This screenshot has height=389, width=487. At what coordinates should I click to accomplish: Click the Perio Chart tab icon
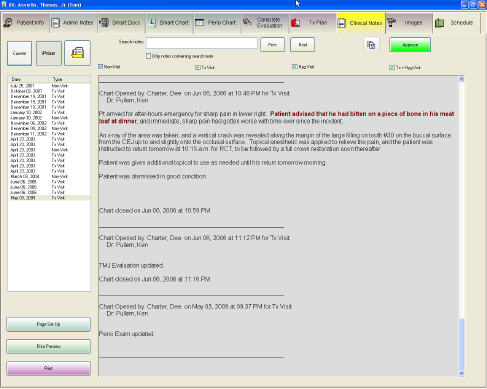[200, 23]
